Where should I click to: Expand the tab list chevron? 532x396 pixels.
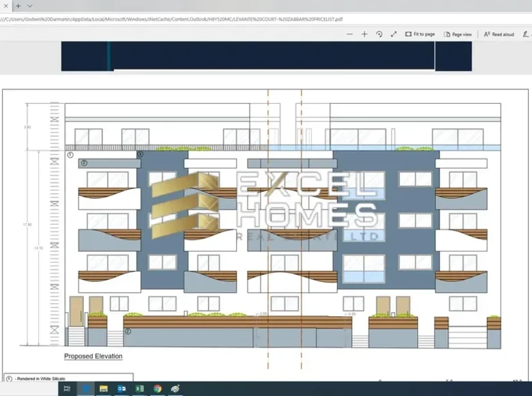point(30,5)
